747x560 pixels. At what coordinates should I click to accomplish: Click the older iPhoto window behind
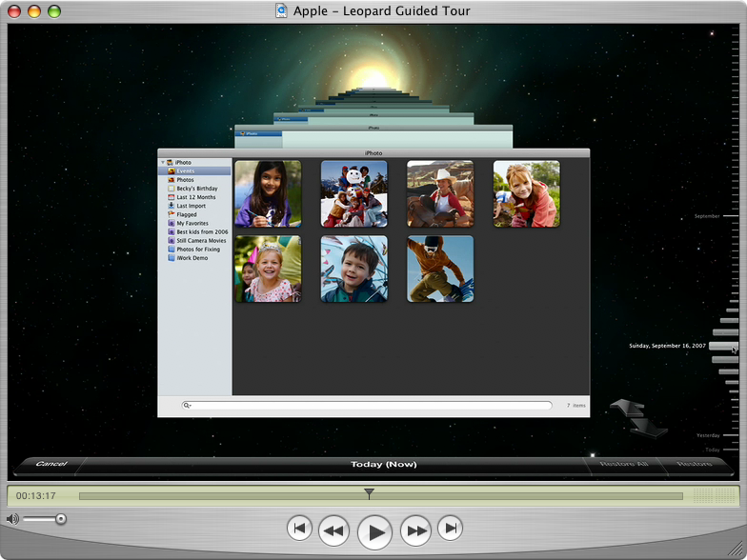coord(373,137)
